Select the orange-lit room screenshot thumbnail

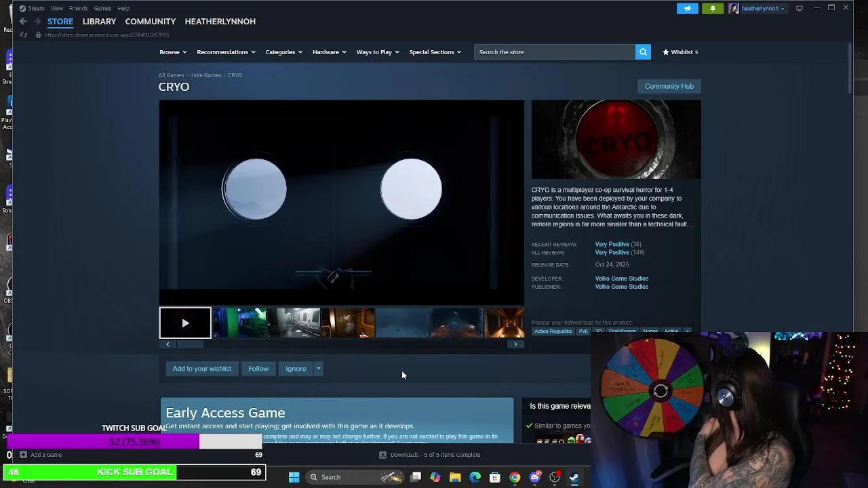348,323
